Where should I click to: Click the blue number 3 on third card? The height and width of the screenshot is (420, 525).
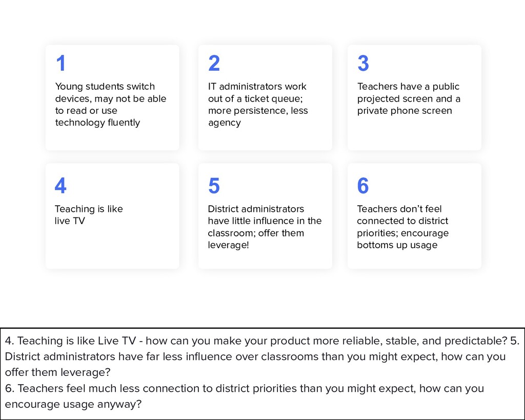click(x=364, y=63)
